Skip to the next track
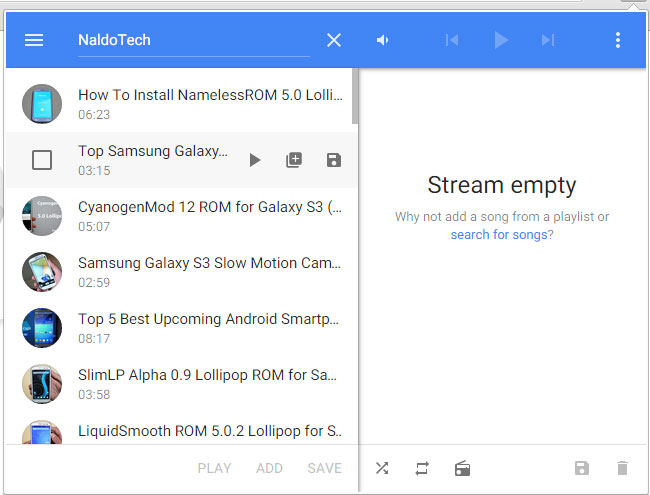650x495 pixels. pos(548,40)
